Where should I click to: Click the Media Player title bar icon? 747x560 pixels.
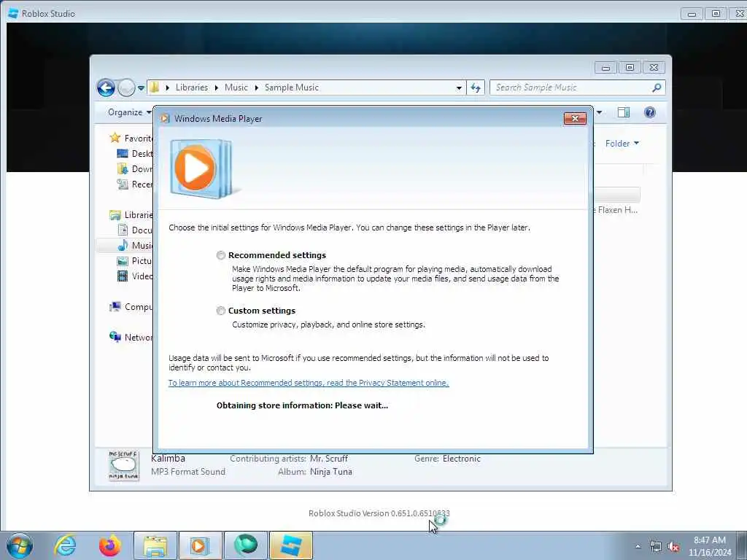pyautogui.click(x=165, y=119)
